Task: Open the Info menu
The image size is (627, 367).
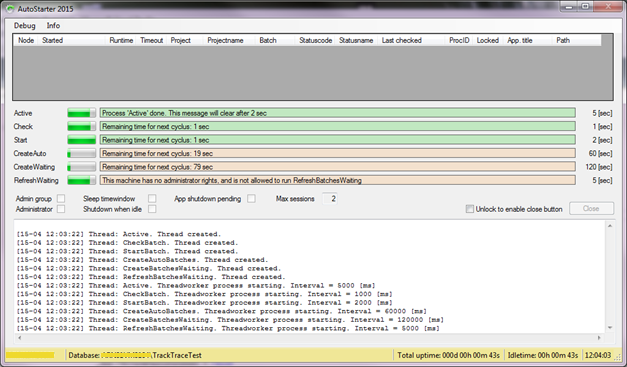Action: [53, 26]
